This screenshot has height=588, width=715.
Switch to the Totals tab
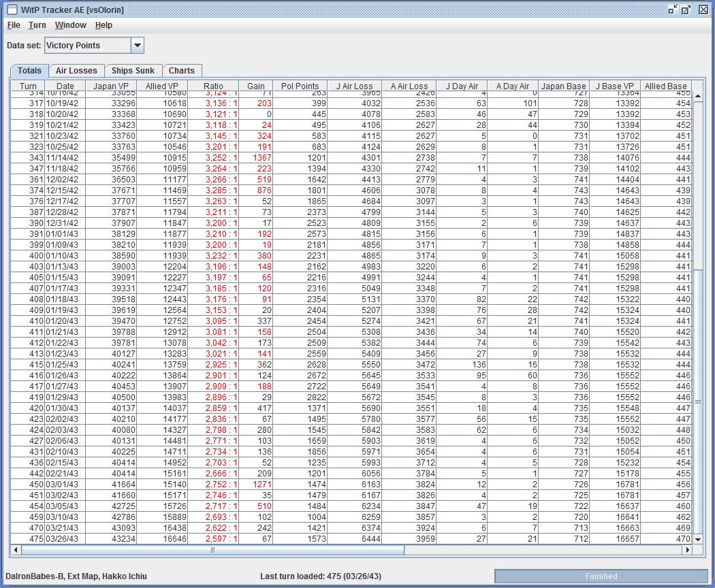(30, 71)
